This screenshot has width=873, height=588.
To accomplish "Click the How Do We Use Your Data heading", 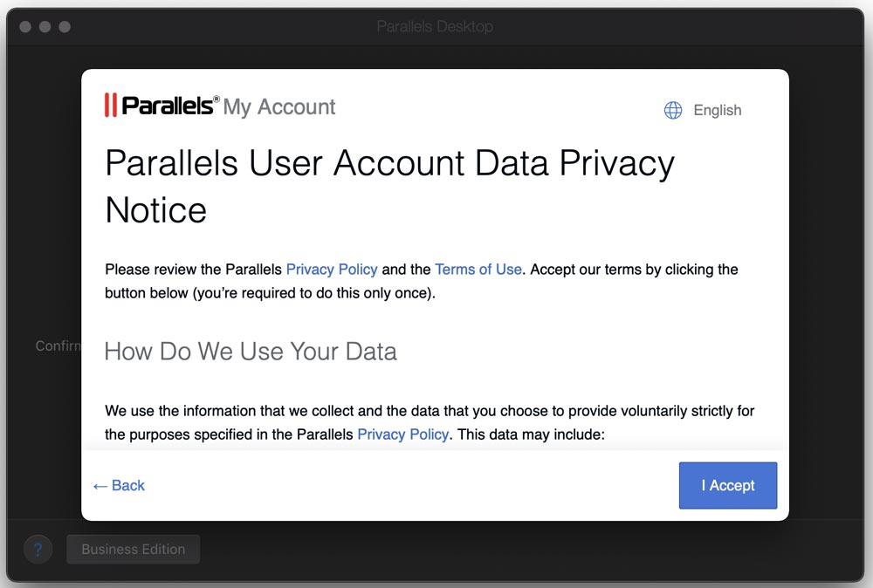I will click(251, 352).
